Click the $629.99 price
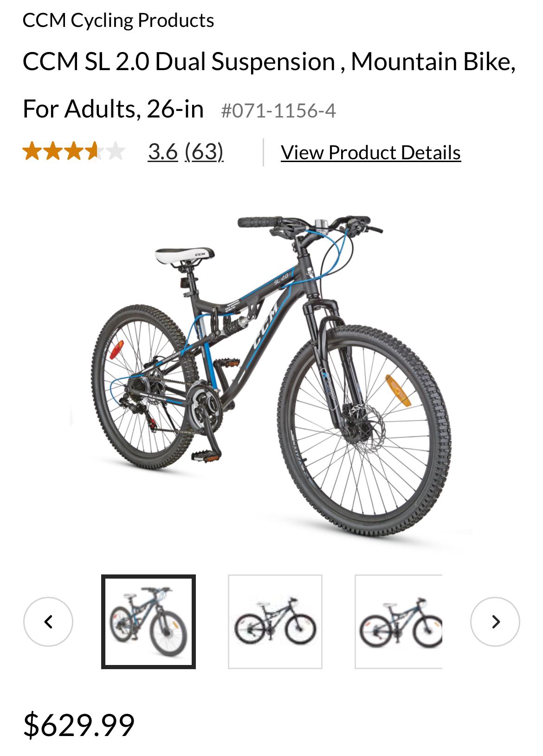 (79, 724)
